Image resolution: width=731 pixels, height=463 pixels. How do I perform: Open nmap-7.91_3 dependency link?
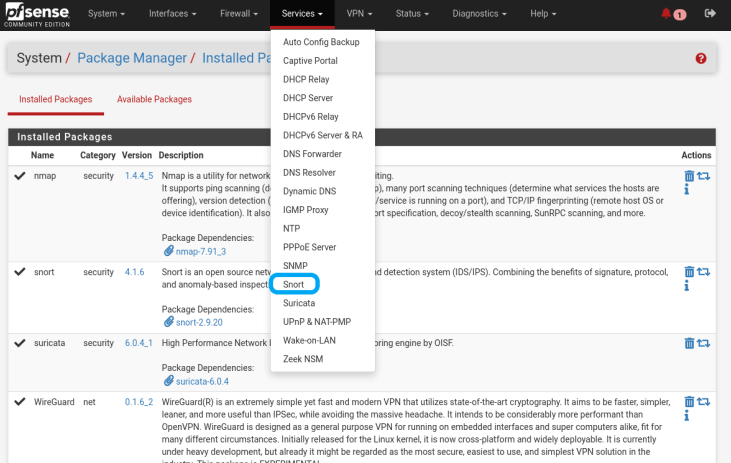201,252
